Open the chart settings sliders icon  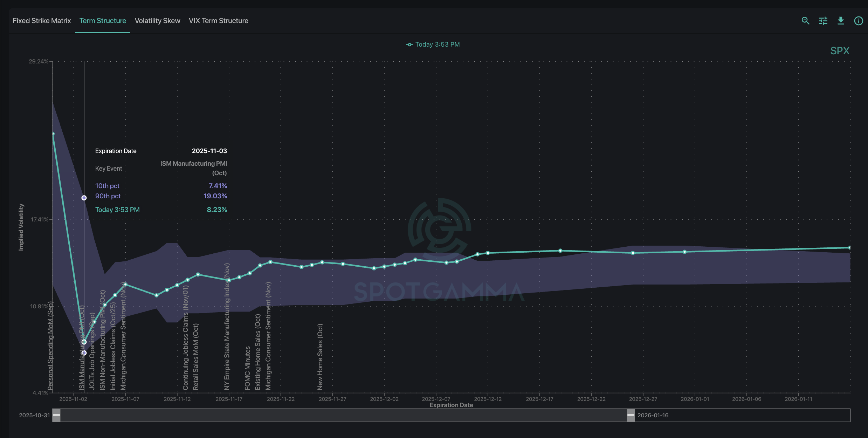coord(823,21)
